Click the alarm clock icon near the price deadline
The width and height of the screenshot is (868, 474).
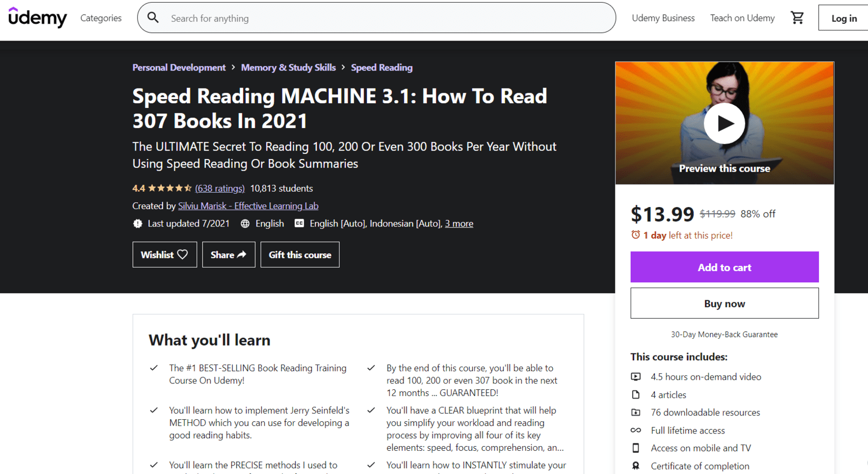tap(635, 235)
